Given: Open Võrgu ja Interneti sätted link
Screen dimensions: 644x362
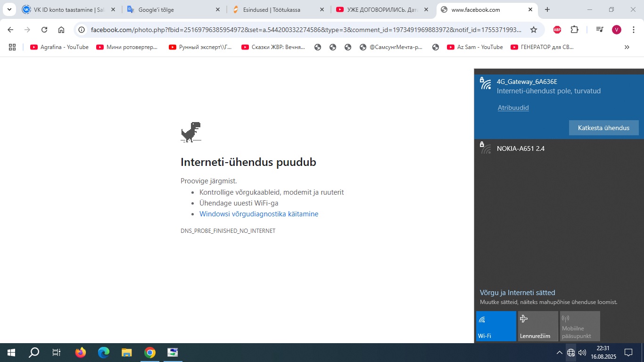Looking at the screenshot, I should [517, 293].
